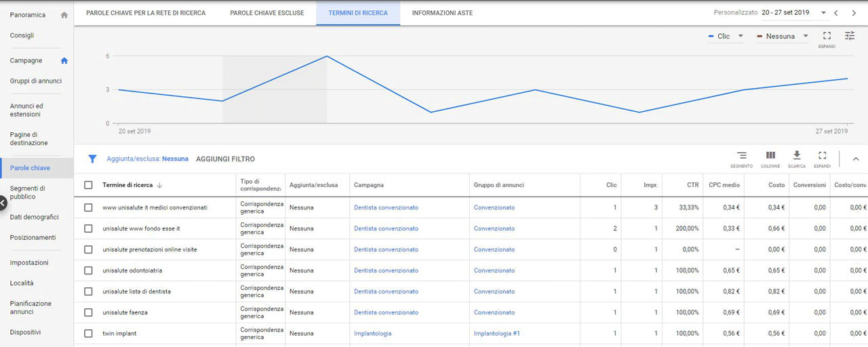
Task: Check the unisalute www fondo esse it row
Action: (88, 228)
